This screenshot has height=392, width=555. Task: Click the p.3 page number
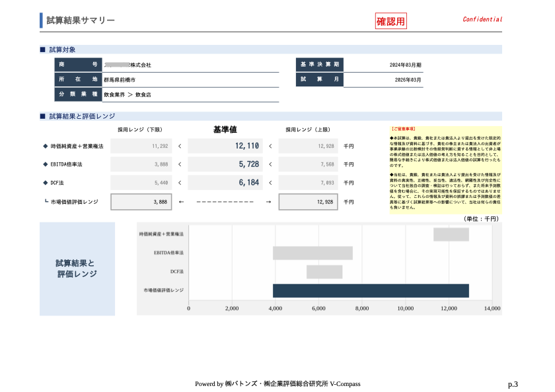pyautogui.click(x=513, y=384)
